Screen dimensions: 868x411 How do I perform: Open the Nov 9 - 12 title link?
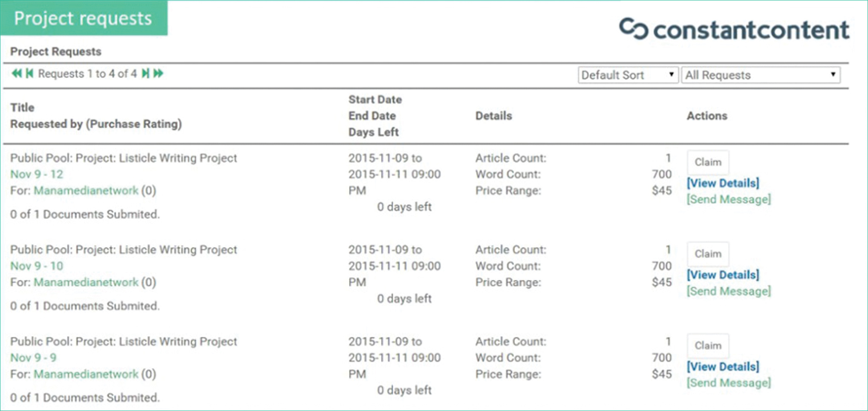coord(36,174)
